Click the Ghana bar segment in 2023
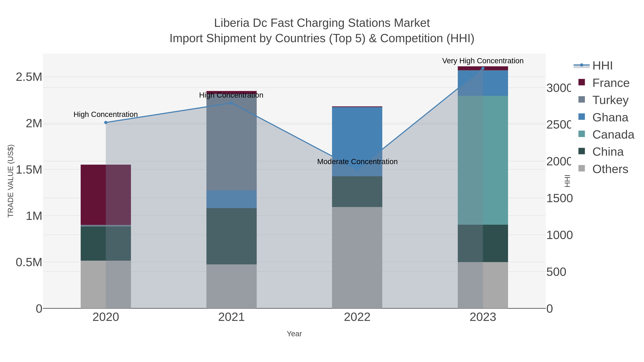Screen dimensions: 644x362 (x=483, y=83)
